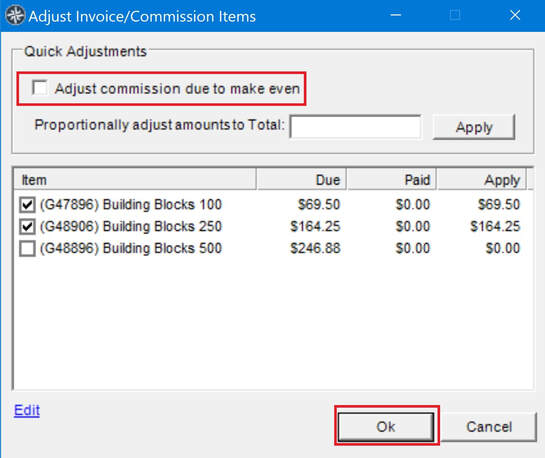Close the Adjust Invoice/Commission Items dialog
Screen dimensions: 545x458
[x=515, y=15]
